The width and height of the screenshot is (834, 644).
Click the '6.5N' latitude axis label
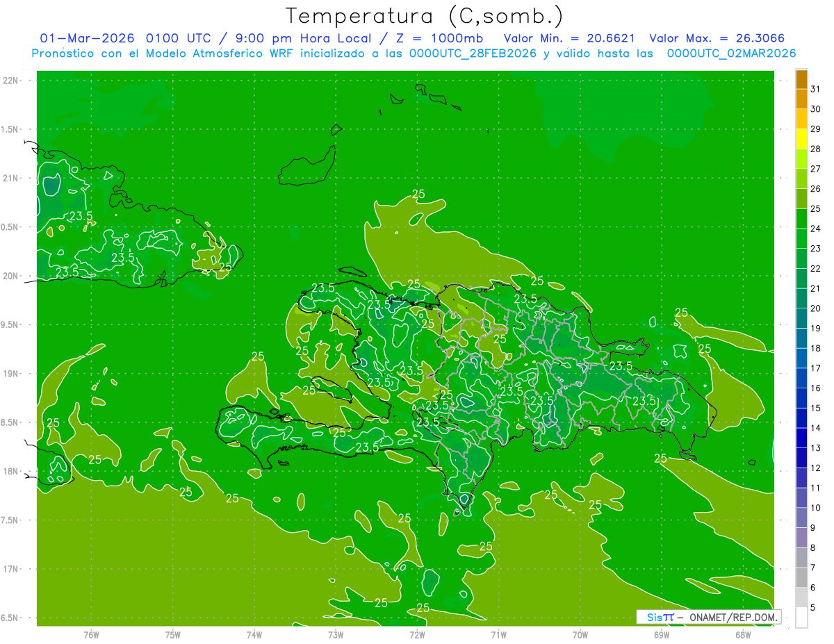[x=11, y=618]
